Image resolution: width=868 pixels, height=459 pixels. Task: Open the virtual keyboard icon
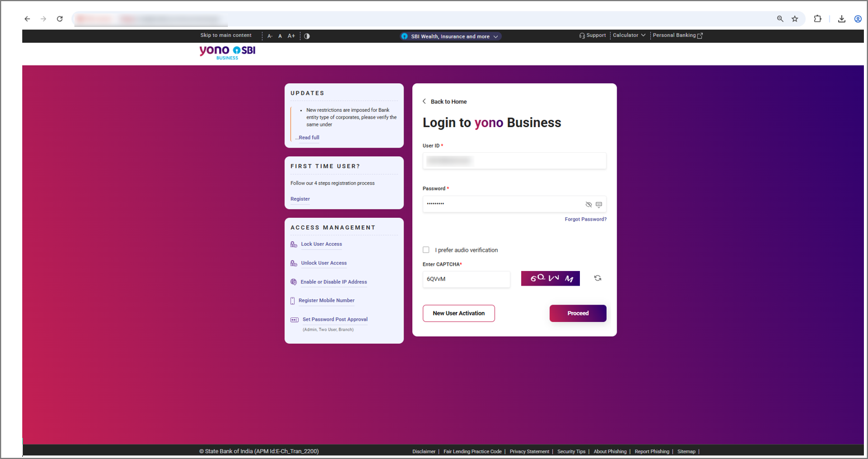599,204
